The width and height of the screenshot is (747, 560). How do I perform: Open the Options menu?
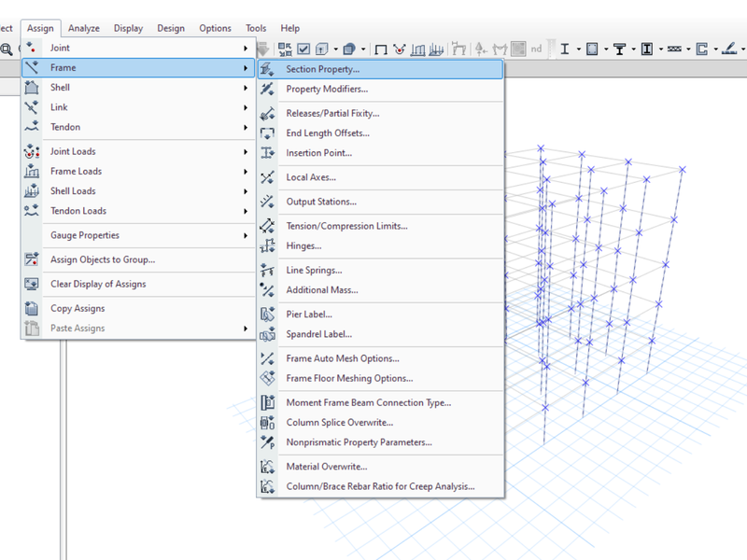(216, 28)
